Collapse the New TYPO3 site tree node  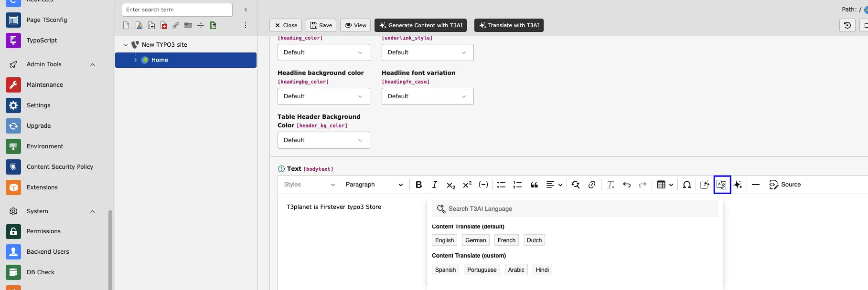point(126,45)
